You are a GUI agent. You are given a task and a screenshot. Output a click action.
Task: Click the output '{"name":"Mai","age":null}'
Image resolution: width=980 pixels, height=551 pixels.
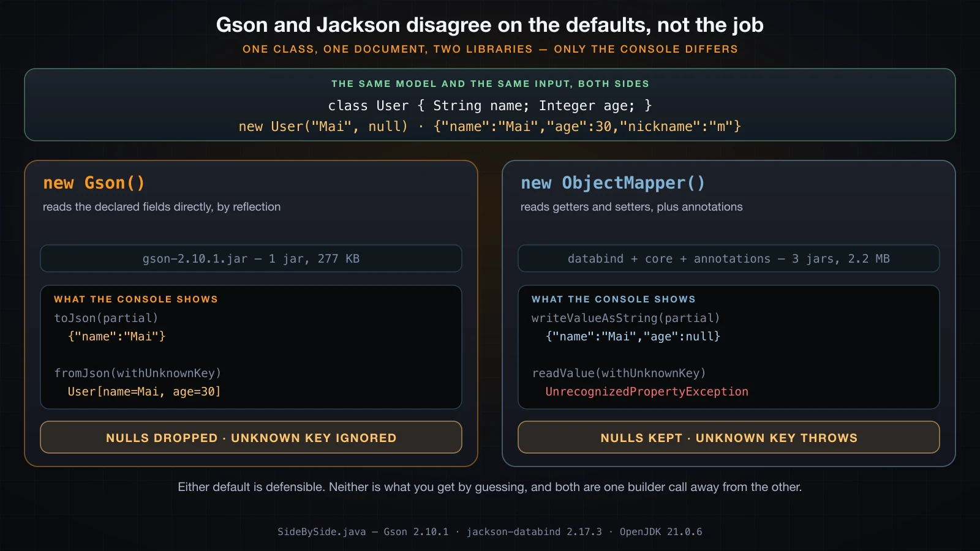[633, 337]
